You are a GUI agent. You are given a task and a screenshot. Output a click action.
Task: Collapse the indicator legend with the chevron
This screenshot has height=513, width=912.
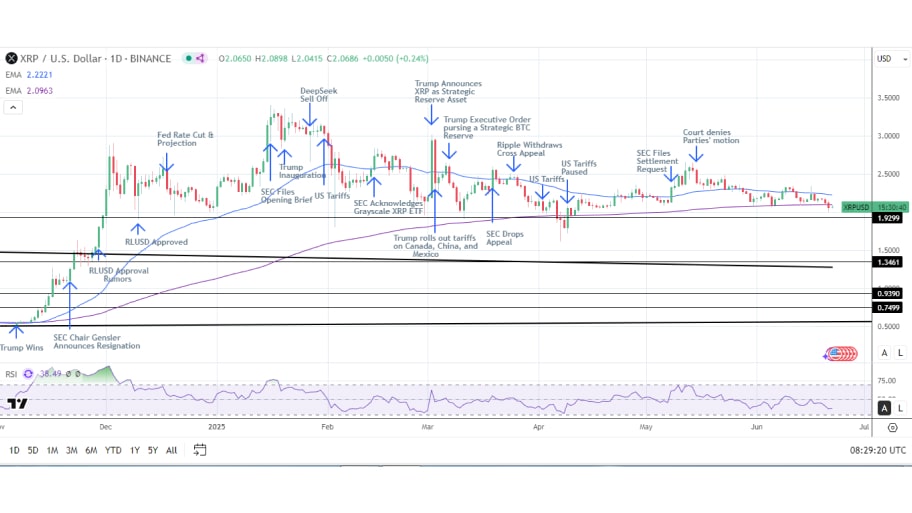(13, 108)
